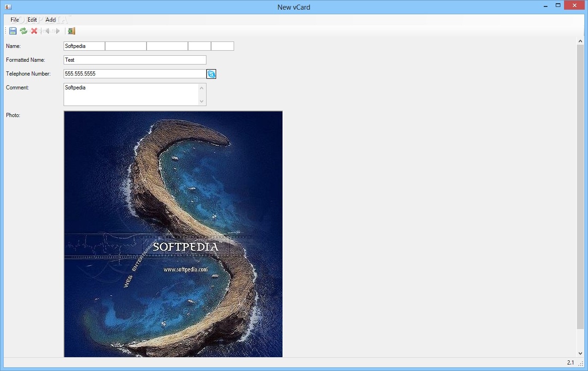Click the Save floppy disk icon

pyautogui.click(x=13, y=31)
